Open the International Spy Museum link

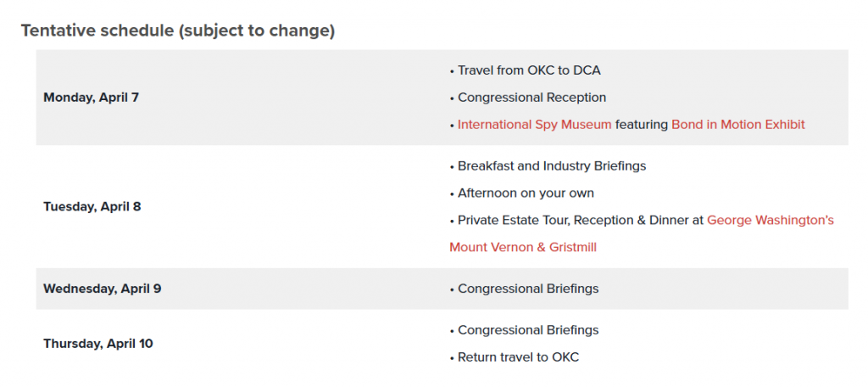[534, 125]
